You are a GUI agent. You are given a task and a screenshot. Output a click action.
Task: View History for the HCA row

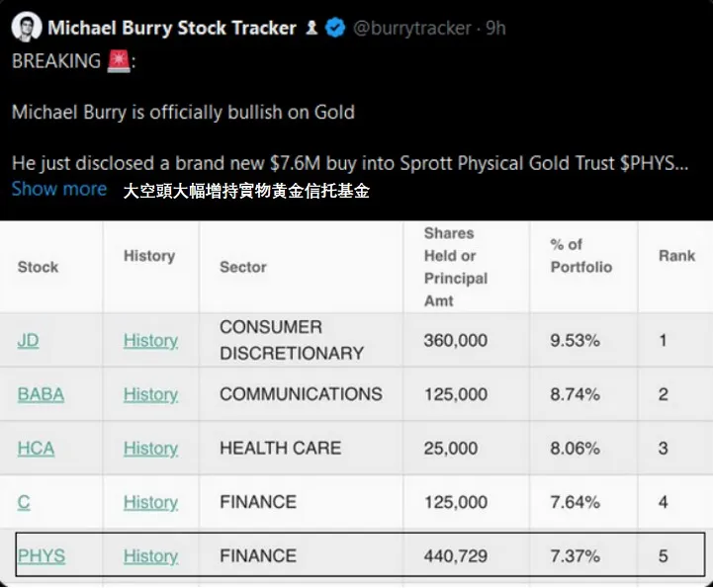[x=150, y=448]
